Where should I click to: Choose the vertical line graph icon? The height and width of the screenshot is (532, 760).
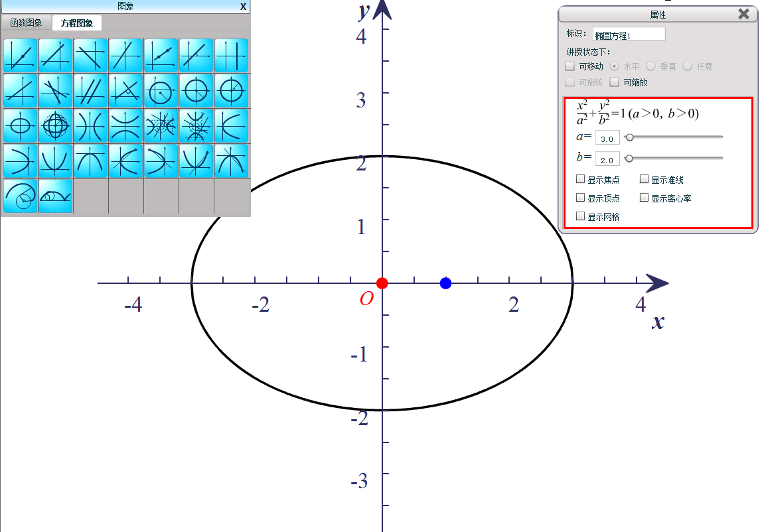click(x=231, y=56)
